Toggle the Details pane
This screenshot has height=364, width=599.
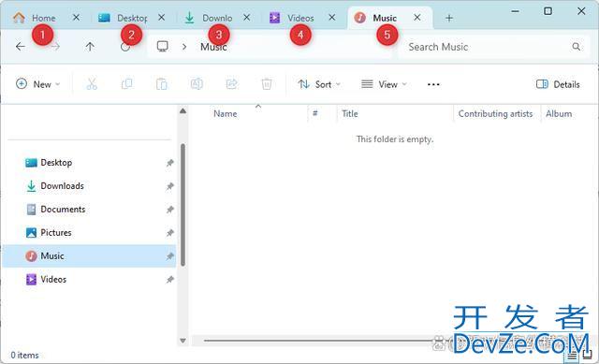tap(558, 84)
